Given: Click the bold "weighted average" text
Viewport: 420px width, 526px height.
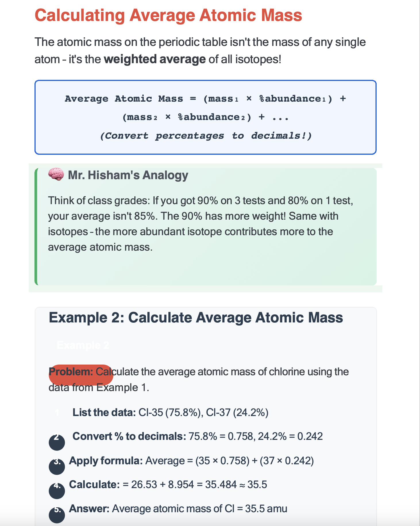Looking at the screenshot, I should (x=155, y=59).
